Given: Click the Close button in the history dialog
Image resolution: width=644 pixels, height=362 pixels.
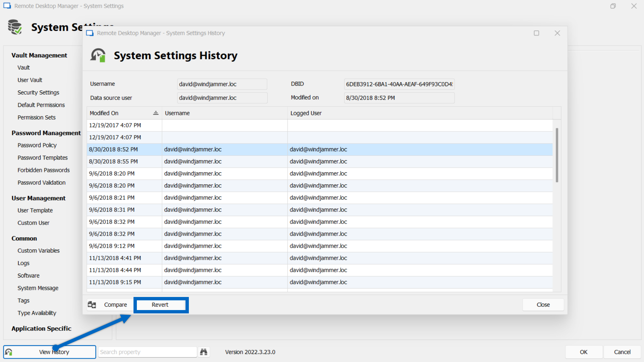Looking at the screenshot, I should 543,305.
